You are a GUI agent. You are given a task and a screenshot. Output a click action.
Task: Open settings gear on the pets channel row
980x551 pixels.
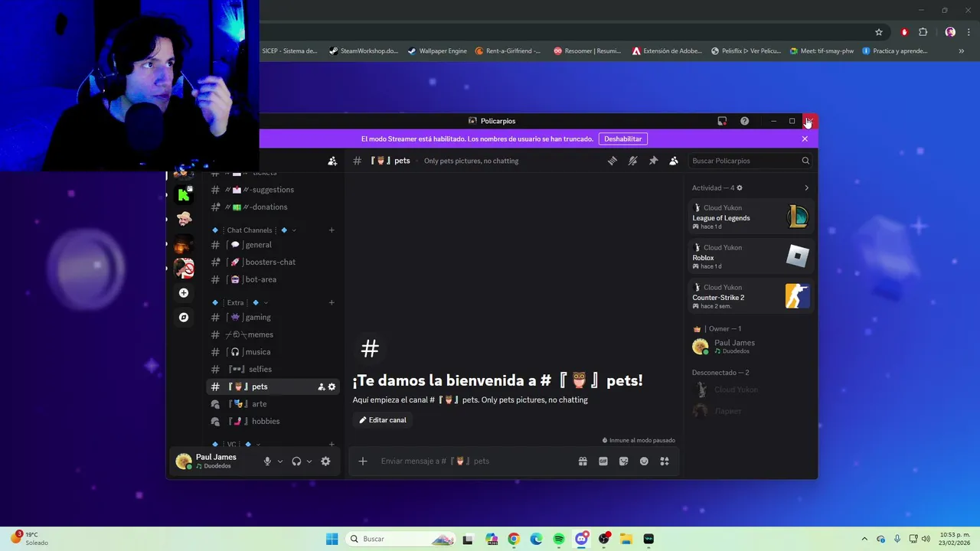(332, 387)
